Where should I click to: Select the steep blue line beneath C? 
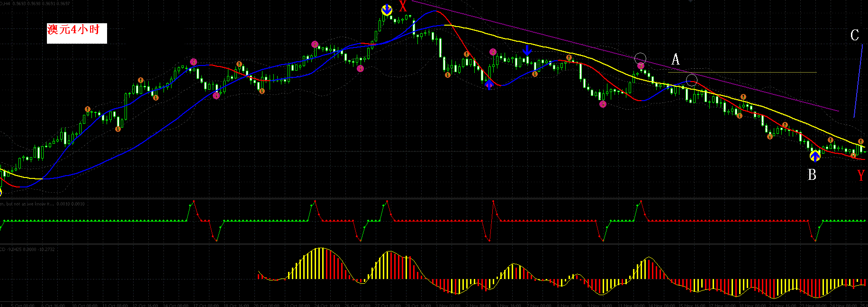[x=858, y=81]
